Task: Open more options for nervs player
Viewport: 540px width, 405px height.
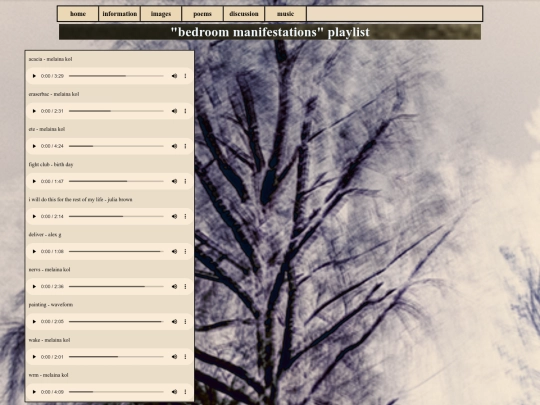Action: [x=185, y=287]
